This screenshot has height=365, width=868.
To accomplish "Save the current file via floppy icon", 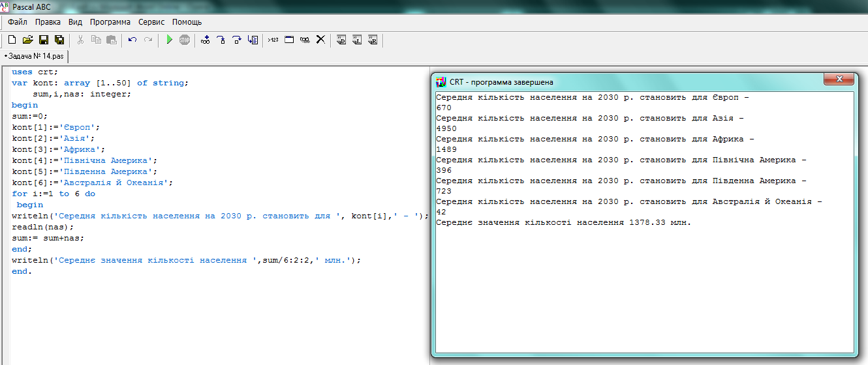I will [44, 40].
